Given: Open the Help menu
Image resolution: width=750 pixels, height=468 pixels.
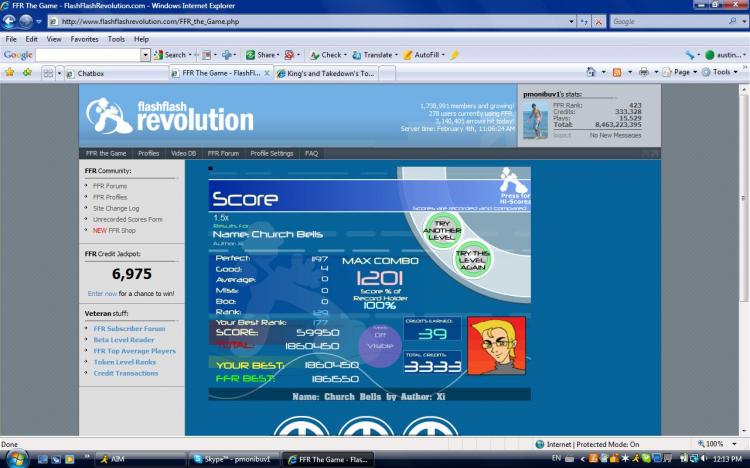Looking at the screenshot, I should 141,39.
